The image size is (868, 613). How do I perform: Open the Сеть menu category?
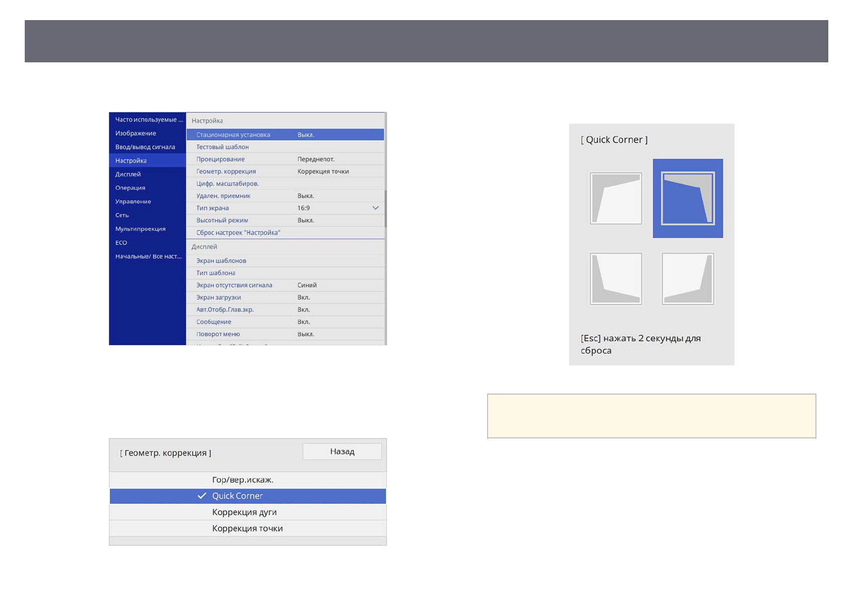click(122, 215)
